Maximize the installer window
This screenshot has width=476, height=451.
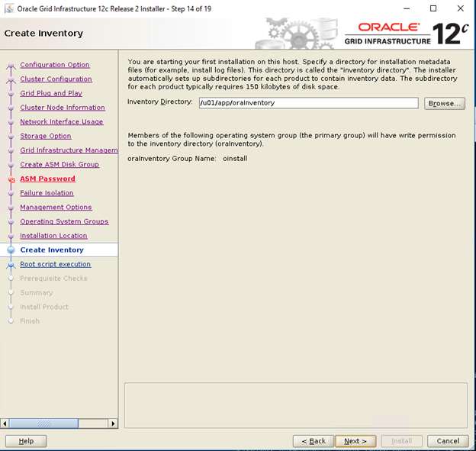click(x=433, y=9)
